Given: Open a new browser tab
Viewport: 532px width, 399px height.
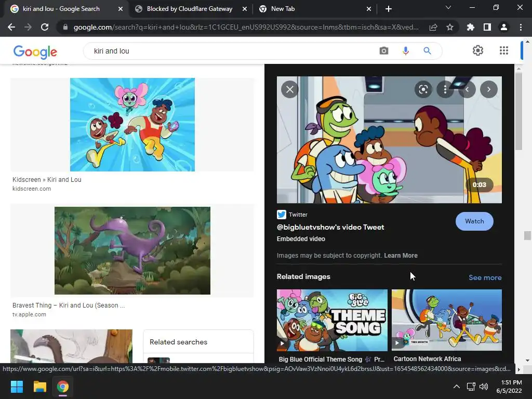Looking at the screenshot, I should (389, 9).
